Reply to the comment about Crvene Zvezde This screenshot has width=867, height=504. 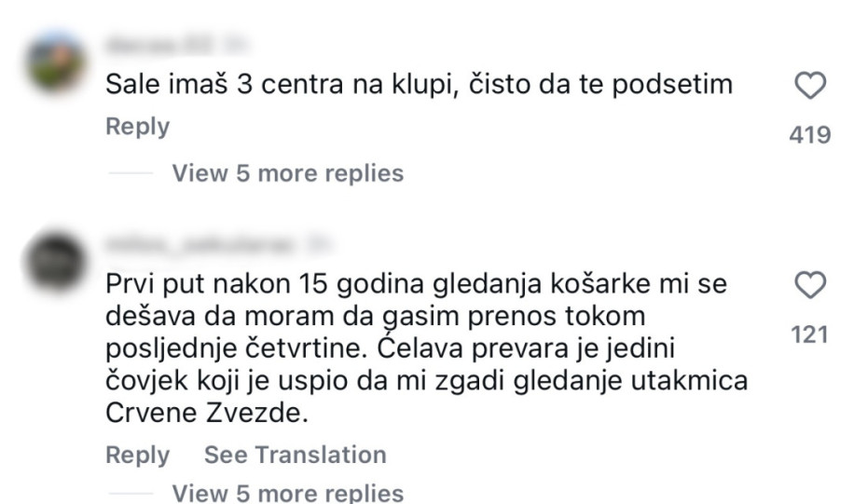point(137,455)
